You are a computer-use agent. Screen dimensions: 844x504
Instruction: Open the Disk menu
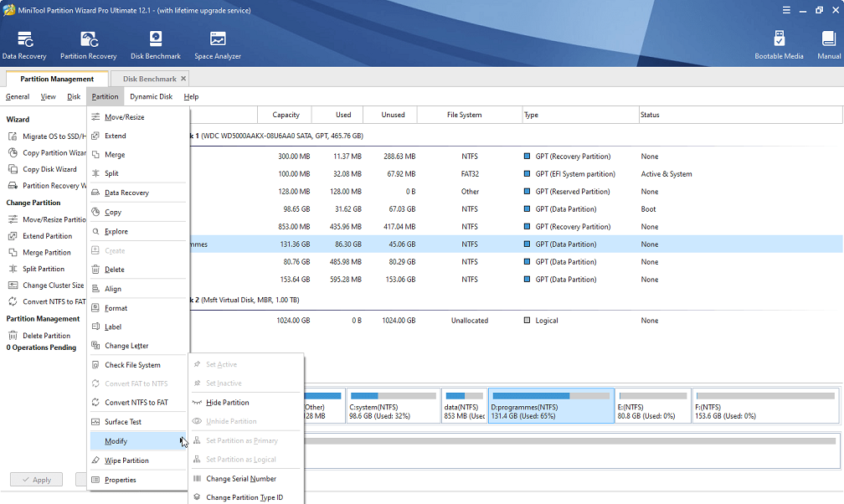[74, 97]
